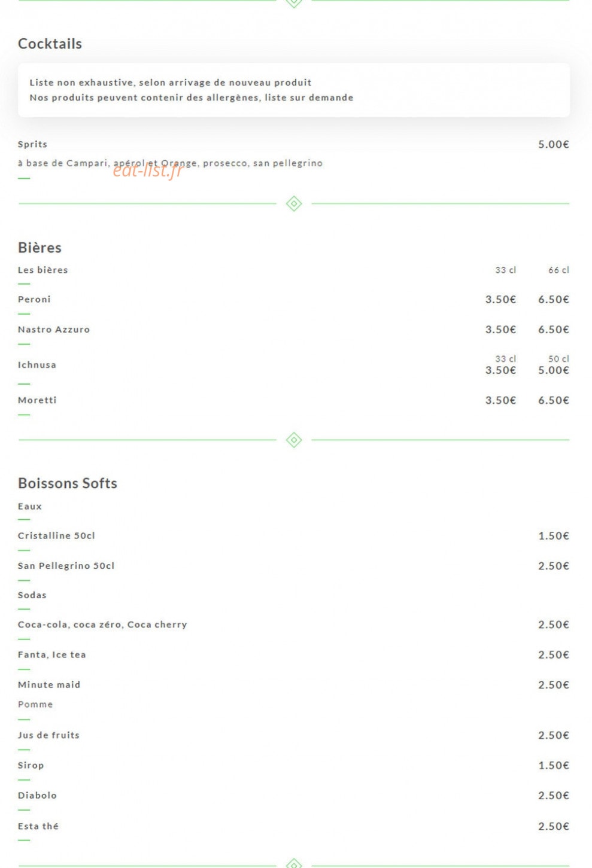592x868 pixels.
Task: Select the Peroni beer entry
Action: point(34,299)
